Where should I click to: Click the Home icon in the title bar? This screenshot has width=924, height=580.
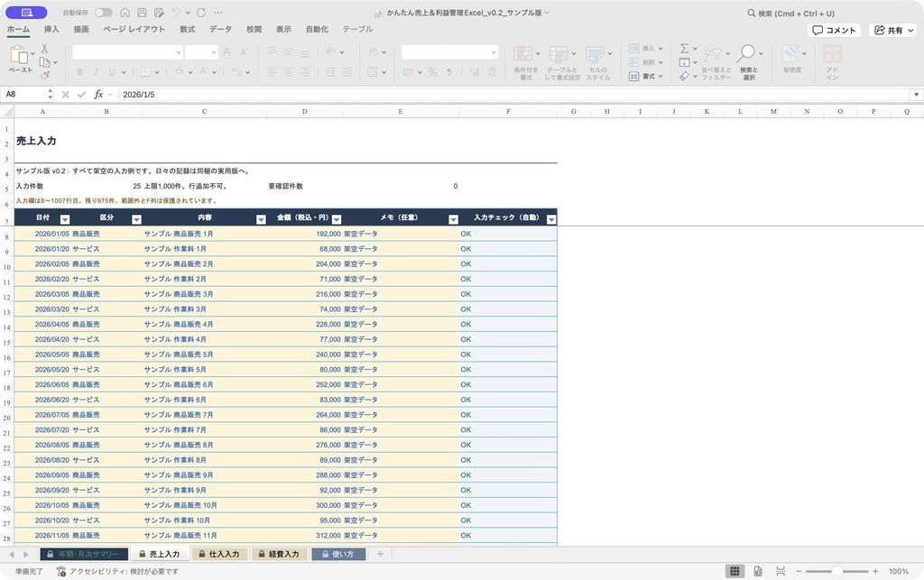point(125,13)
